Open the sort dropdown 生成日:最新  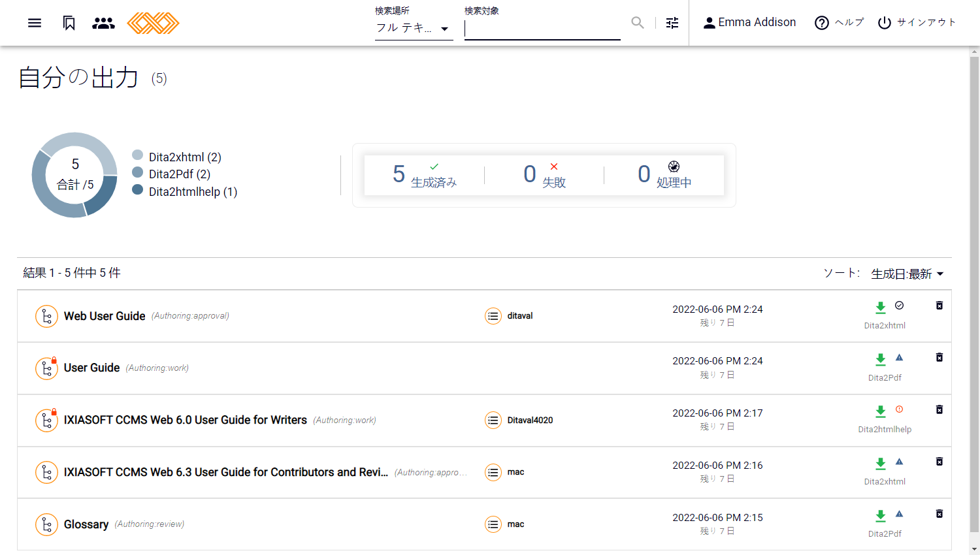[x=908, y=274]
